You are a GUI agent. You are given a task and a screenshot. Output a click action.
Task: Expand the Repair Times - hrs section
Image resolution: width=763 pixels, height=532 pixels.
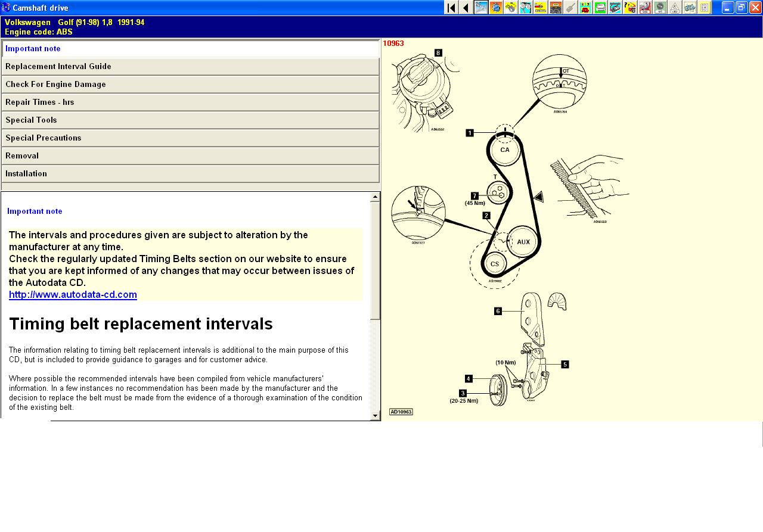pos(190,102)
